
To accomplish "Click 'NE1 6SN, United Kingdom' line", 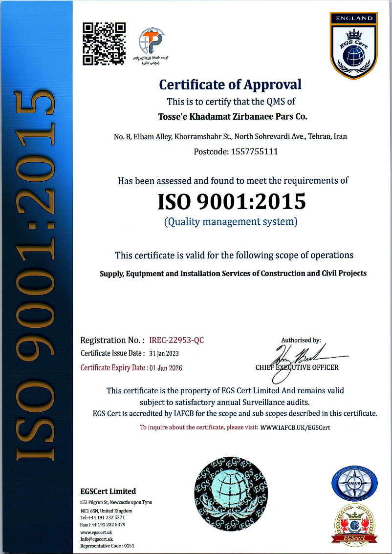I will pyautogui.click(x=107, y=511).
